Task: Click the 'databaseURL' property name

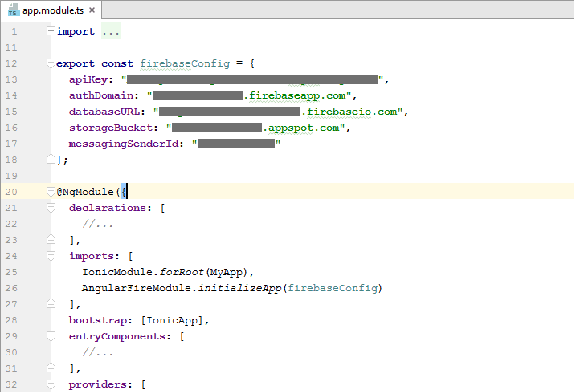Action: tap(104, 112)
